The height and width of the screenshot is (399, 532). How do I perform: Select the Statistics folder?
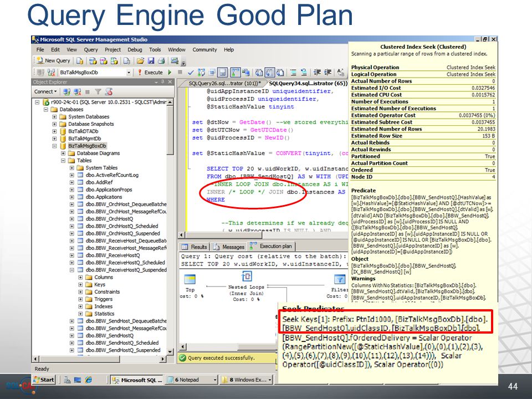pos(104,314)
